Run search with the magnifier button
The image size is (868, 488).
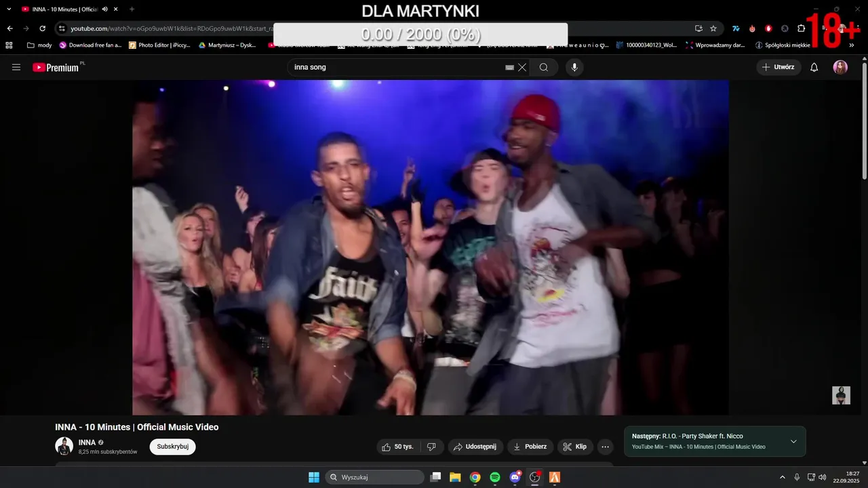point(544,67)
